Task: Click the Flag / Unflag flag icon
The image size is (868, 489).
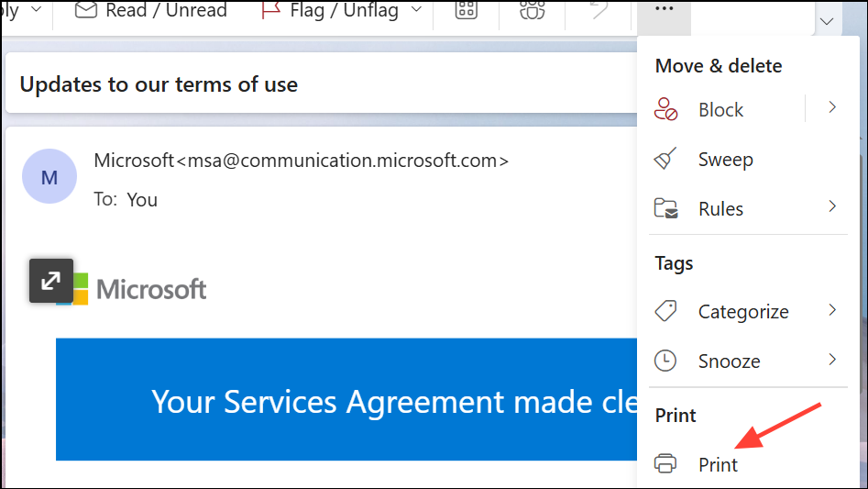Action: (270, 10)
